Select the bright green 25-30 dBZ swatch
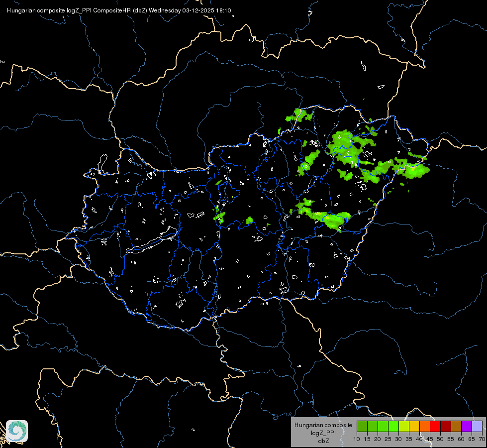The width and height of the screenshot is (487, 448). [393, 427]
